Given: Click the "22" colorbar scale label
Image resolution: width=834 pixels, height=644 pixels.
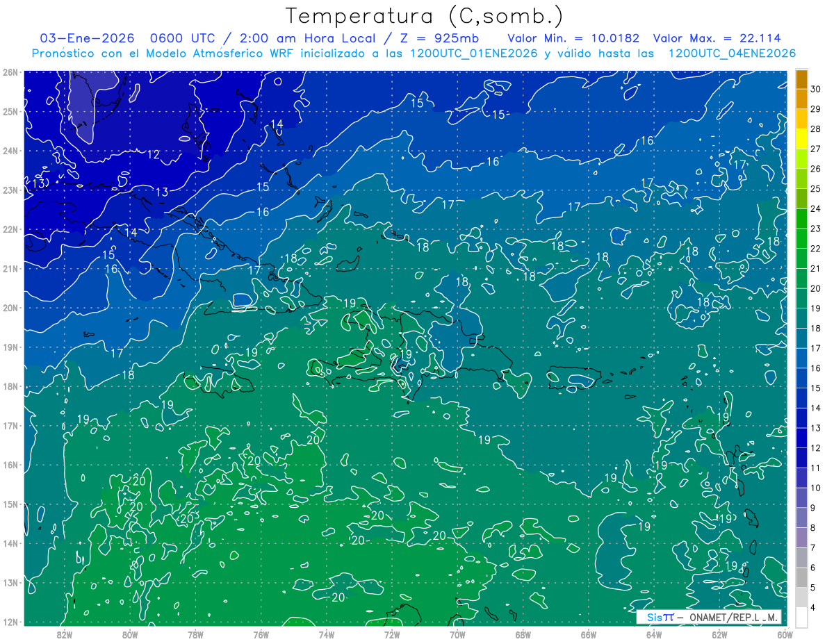Looking at the screenshot, I should pos(816,248).
